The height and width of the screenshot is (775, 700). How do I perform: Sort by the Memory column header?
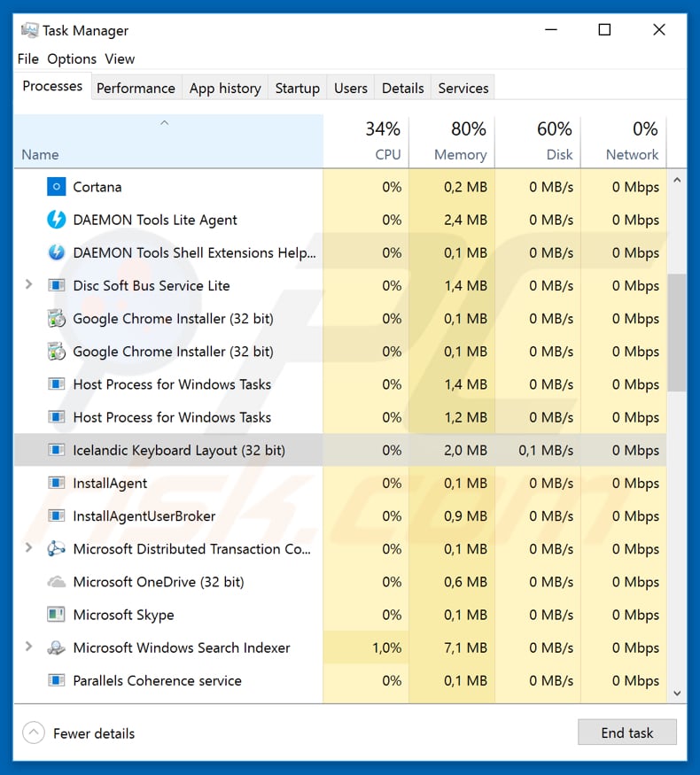[x=452, y=142]
